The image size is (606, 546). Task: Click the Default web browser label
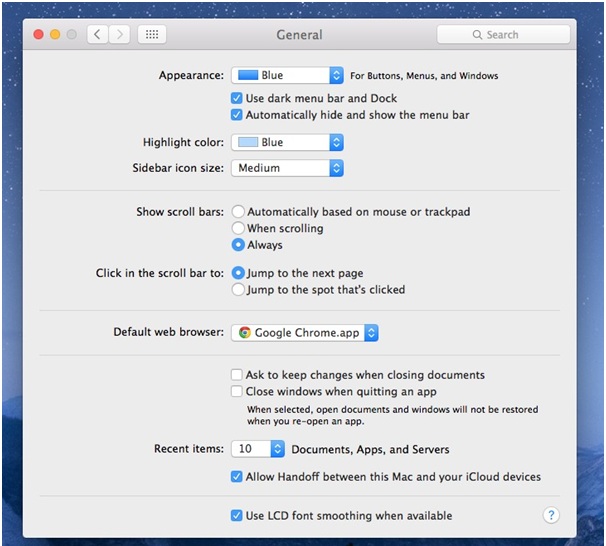(169, 332)
